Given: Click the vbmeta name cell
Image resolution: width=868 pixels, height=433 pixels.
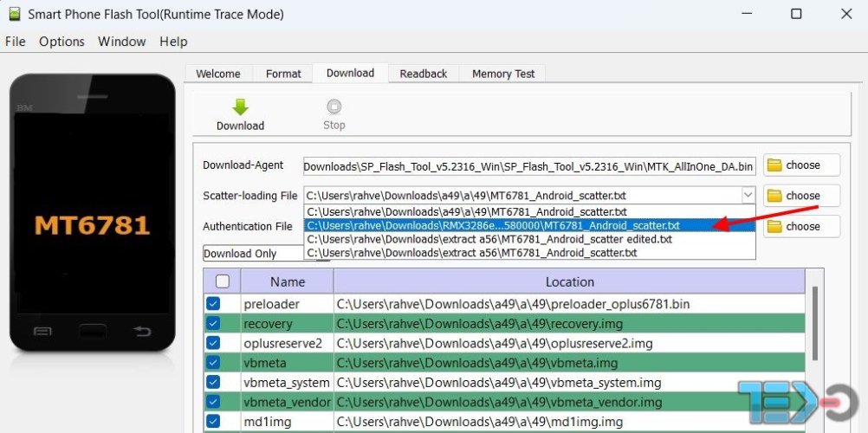Looking at the screenshot, I should coord(288,363).
